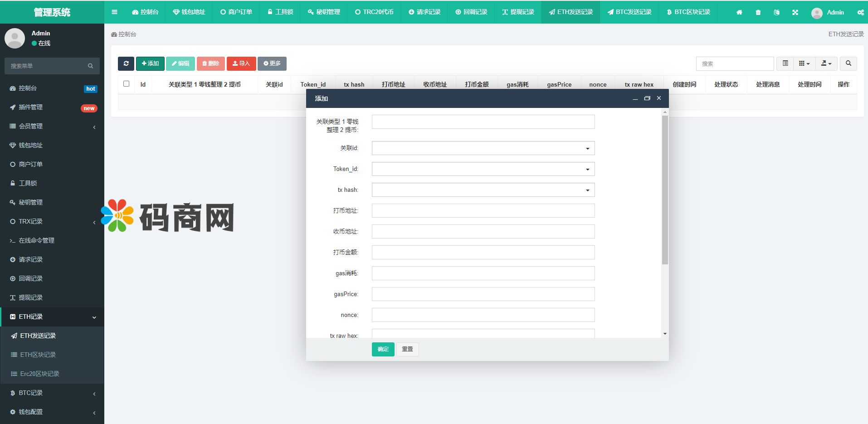Click the 确定 confirm button

point(383,349)
